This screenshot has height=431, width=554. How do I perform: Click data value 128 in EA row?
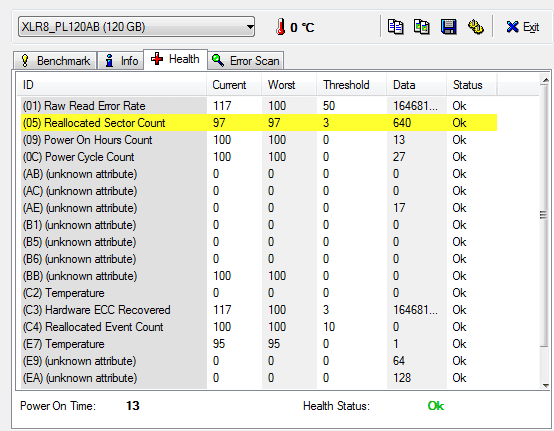coord(402,378)
